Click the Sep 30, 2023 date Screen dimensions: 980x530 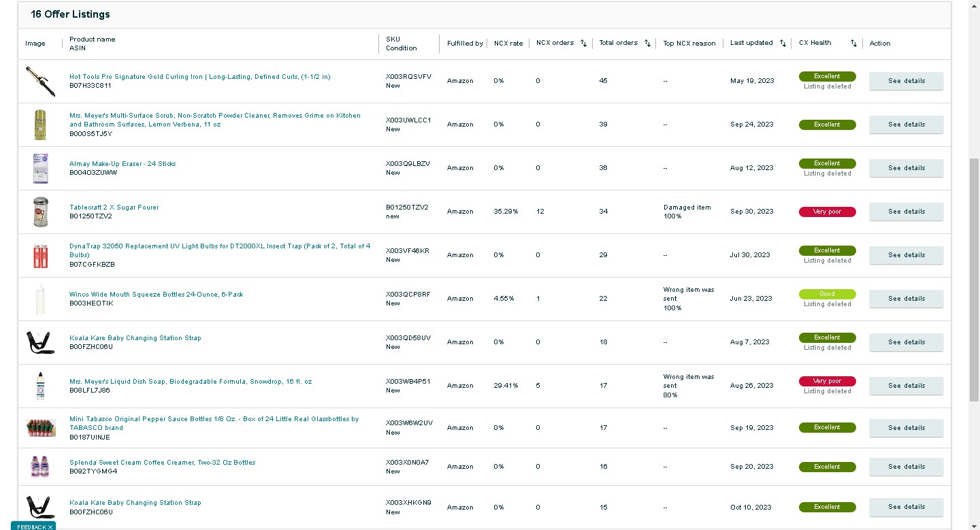(x=752, y=212)
